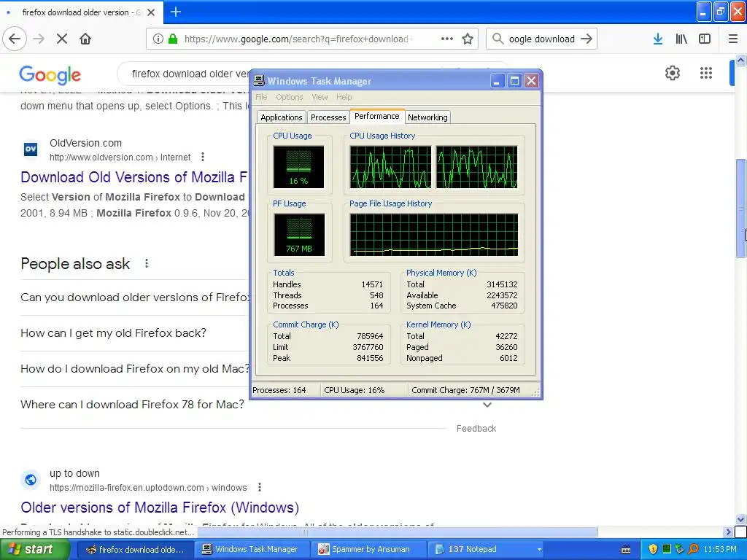Screen dimensions: 747x560
Task: Switch to the Firefox taskbar button
Action: [x=135, y=550]
